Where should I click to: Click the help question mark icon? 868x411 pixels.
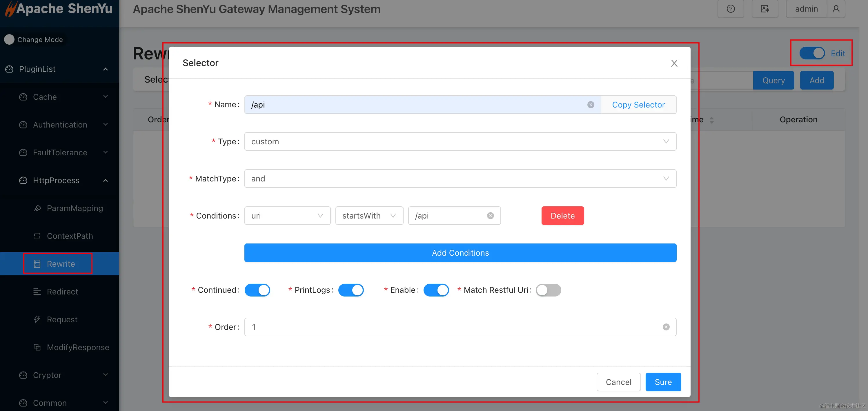coord(731,9)
